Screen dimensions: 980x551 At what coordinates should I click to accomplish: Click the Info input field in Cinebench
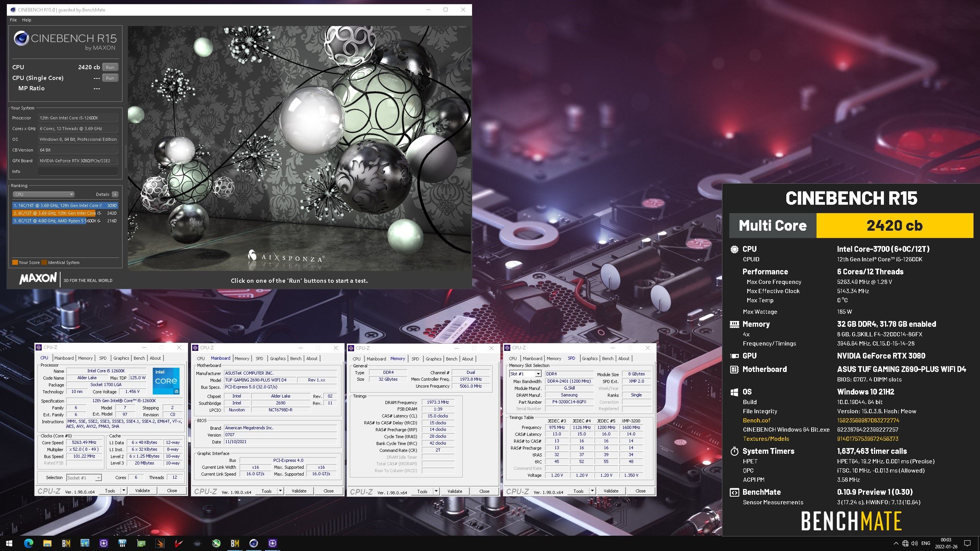[x=78, y=171]
